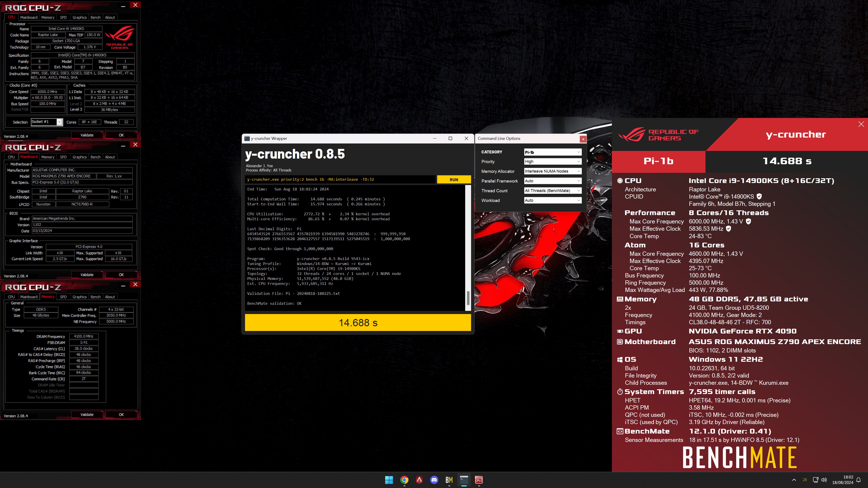Click Validate in middle CPU-Z window
This screenshot has height=488, width=868.
click(87, 275)
